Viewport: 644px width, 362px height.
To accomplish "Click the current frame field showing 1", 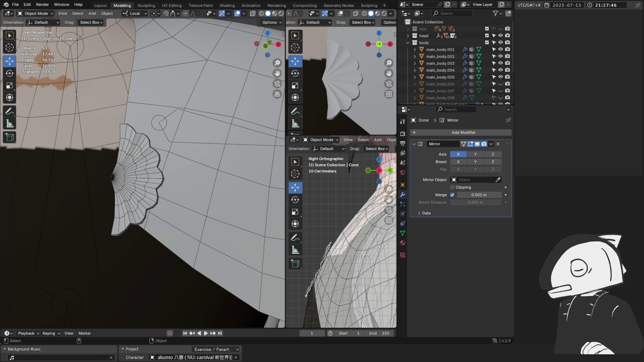I will (x=312, y=333).
